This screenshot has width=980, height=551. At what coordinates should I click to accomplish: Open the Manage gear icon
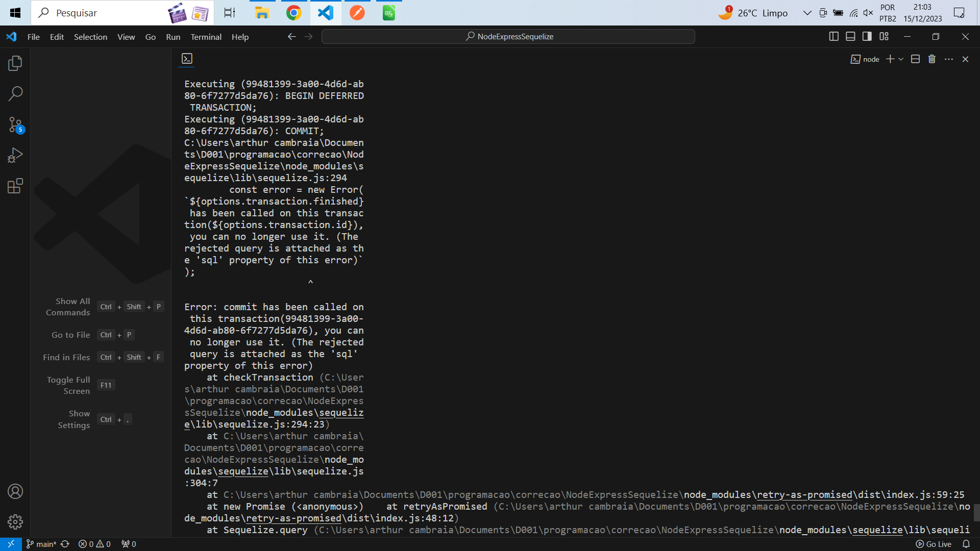[15, 522]
